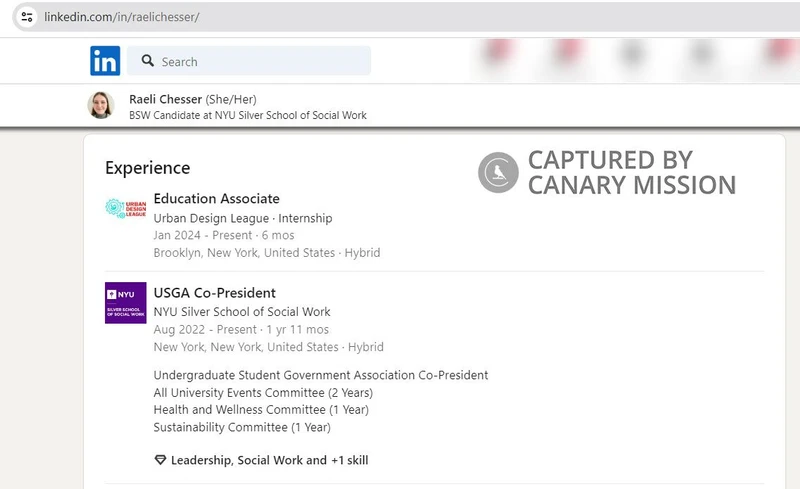Image resolution: width=800 pixels, height=489 pixels.
Task: Click the linkedin.com URL in address bar
Action: click(x=121, y=17)
